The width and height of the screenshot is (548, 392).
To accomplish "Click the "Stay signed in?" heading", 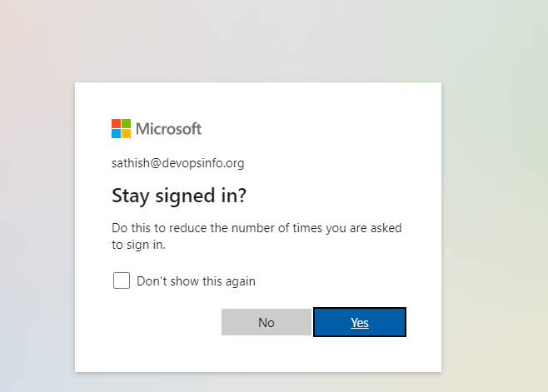I will (x=179, y=196).
